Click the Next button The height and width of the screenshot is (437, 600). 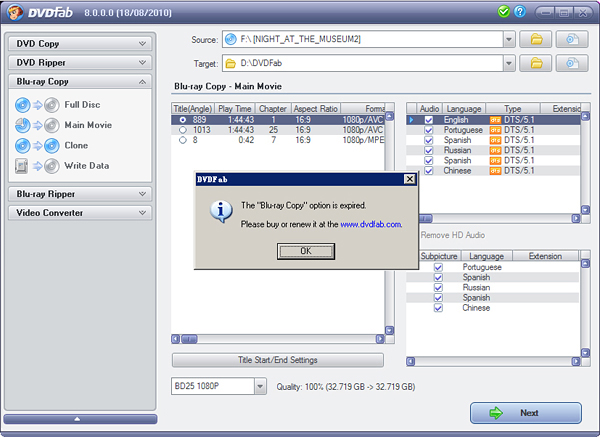526,413
